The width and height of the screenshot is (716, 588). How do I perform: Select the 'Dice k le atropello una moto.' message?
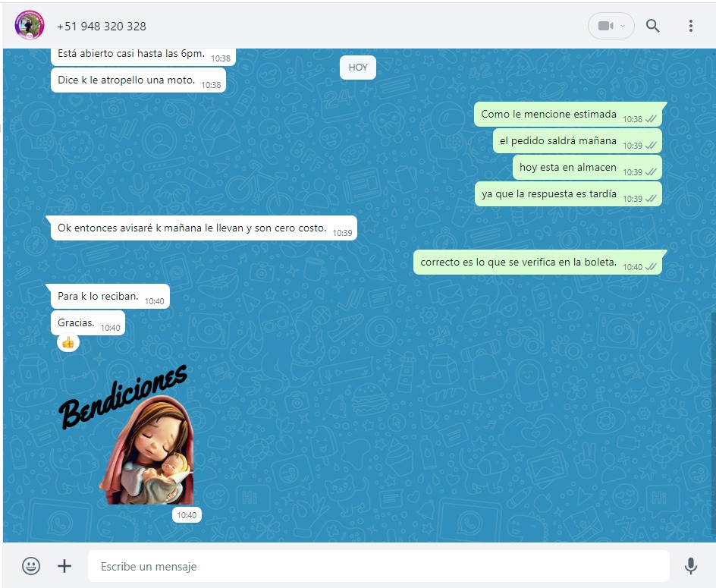(127, 80)
